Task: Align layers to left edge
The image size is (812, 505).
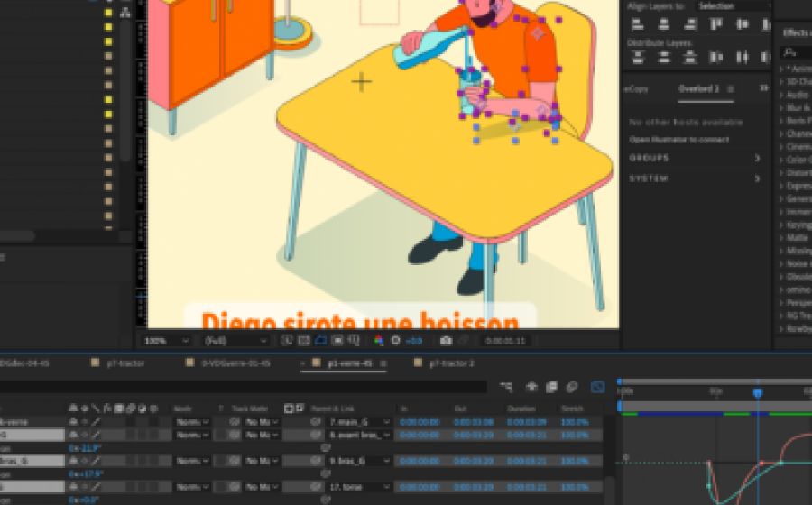Action: (638, 24)
